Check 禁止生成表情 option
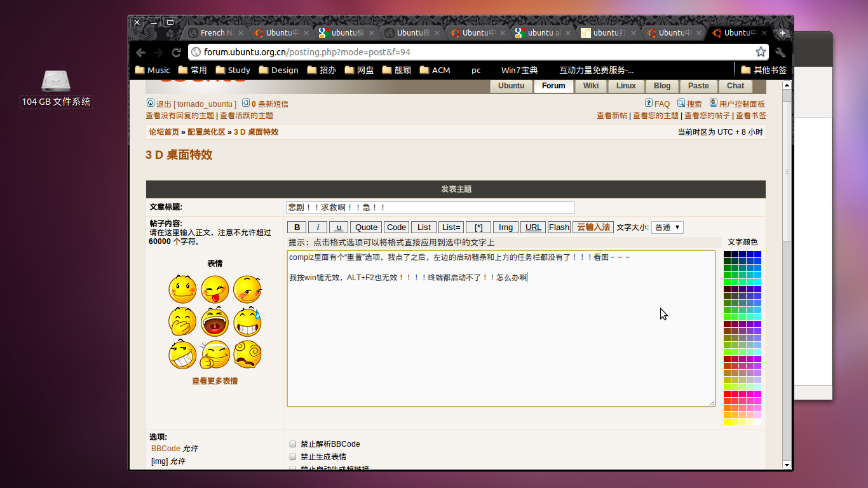 click(x=293, y=457)
